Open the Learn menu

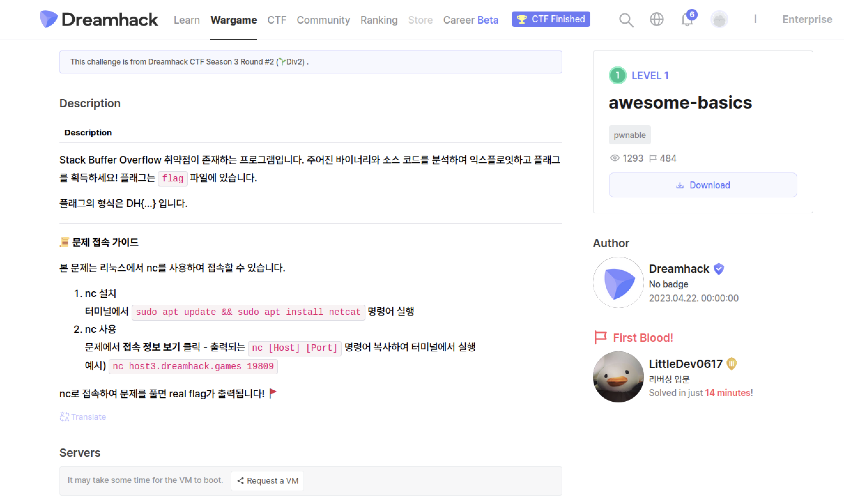click(187, 20)
